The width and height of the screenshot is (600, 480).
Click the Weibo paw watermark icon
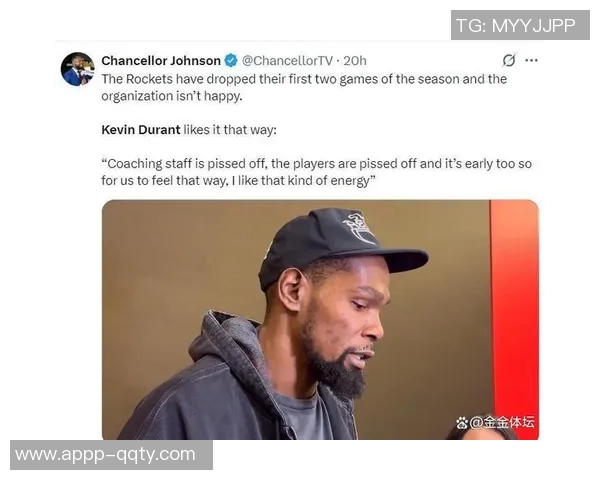point(462,423)
